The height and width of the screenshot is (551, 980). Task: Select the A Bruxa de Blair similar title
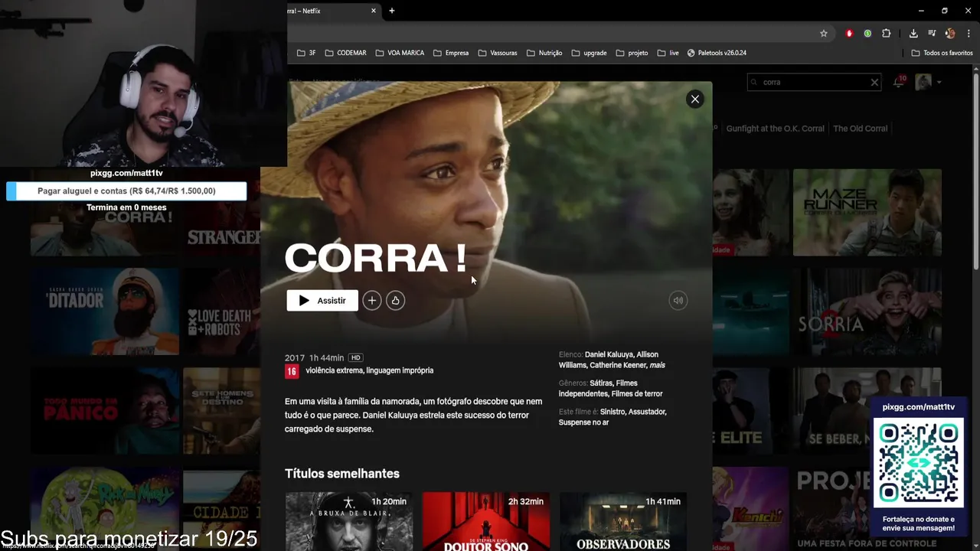click(x=348, y=522)
